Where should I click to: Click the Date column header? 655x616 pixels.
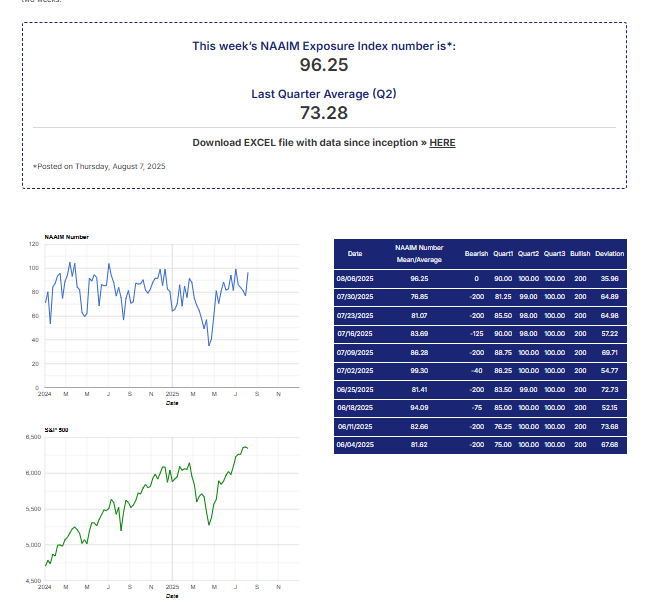[x=355, y=253]
